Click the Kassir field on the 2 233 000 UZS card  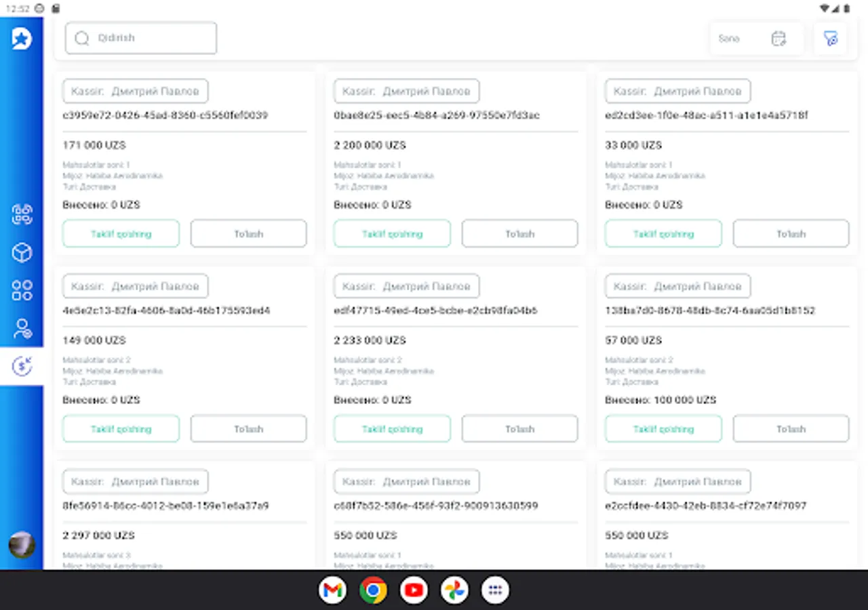coord(407,287)
